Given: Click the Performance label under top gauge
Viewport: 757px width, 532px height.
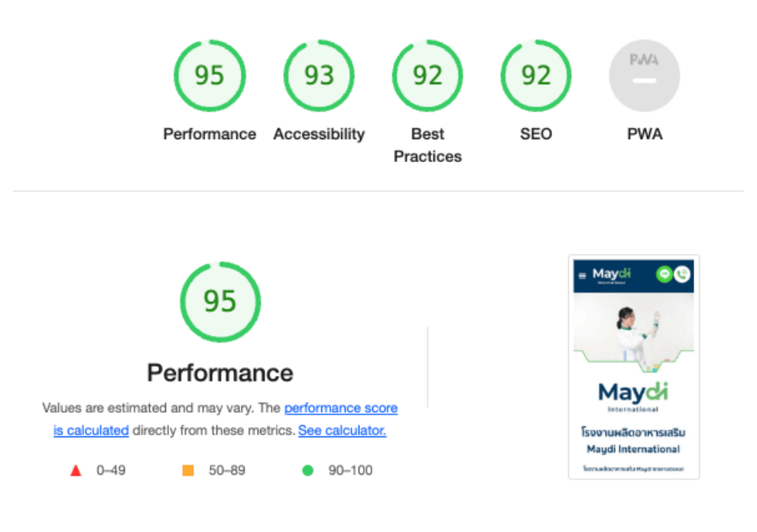Looking at the screenshot, I should point(210,134).
